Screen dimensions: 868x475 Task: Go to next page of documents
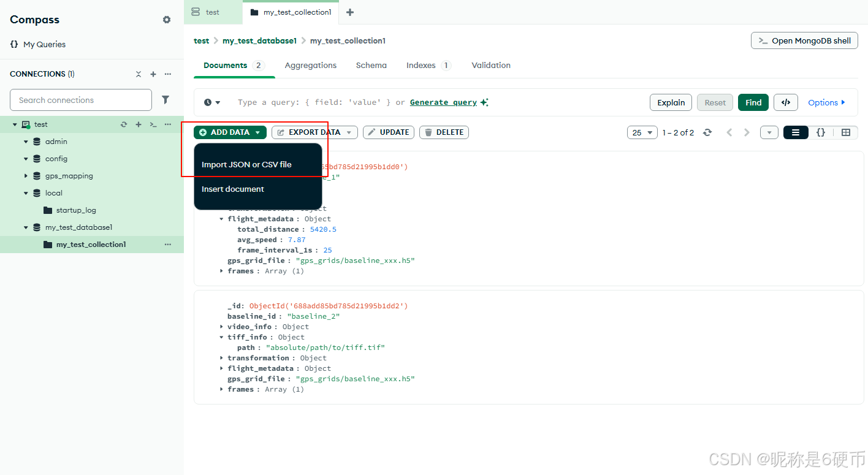coord(747,132)
